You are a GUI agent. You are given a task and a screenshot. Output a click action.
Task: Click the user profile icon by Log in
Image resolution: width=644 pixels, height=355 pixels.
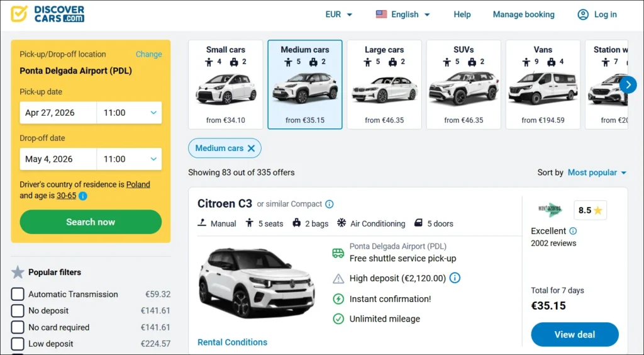pyautogui.click(x=583, y=14)
